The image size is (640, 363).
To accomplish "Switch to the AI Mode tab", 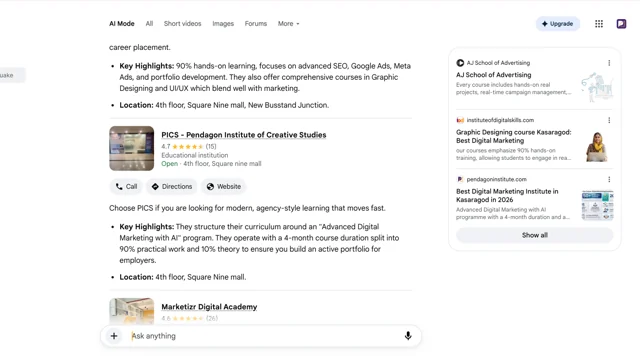I will pyautogui.click(x=122, y=24).
